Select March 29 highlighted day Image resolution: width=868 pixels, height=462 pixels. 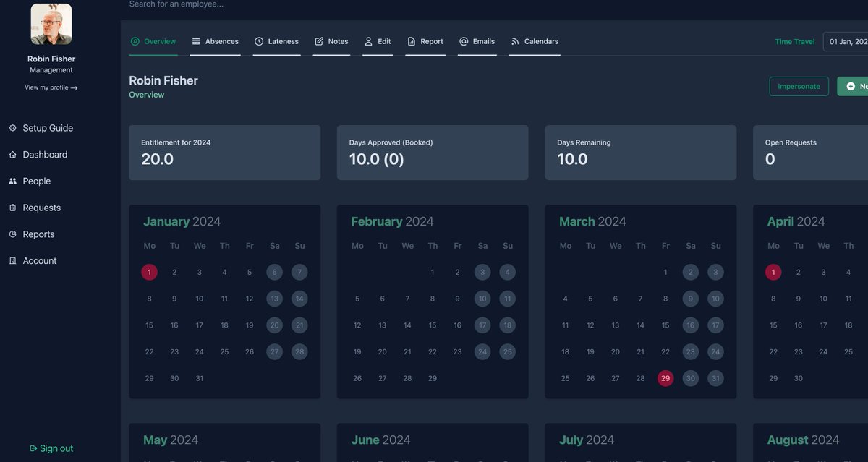(665, 378)
